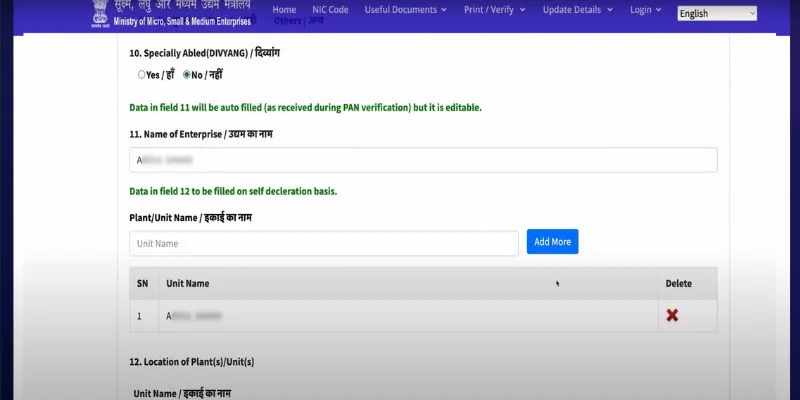Screen dimensions: 800x400
Task: Focus the Unit Name input field
Action: coord(324,243)
